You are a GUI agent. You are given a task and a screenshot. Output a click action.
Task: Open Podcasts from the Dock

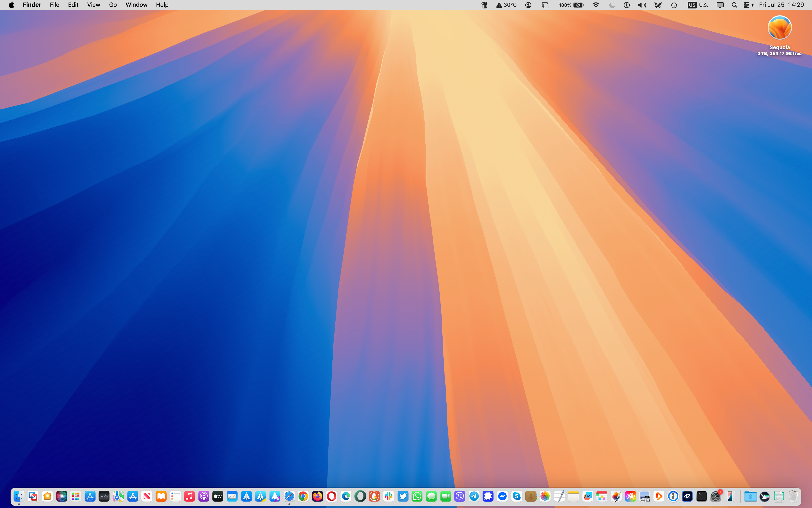pyautogui.click(x=204, y=496)
